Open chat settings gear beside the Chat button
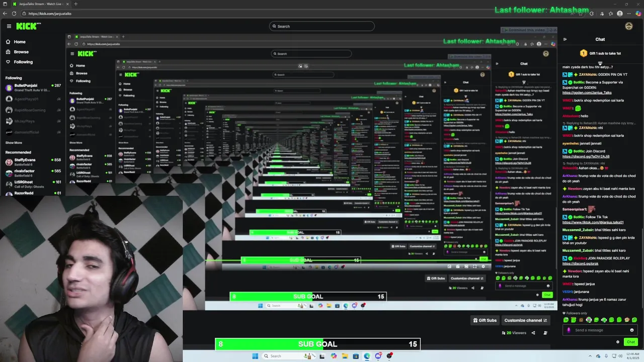644x362 pixels. click(618, 342)
